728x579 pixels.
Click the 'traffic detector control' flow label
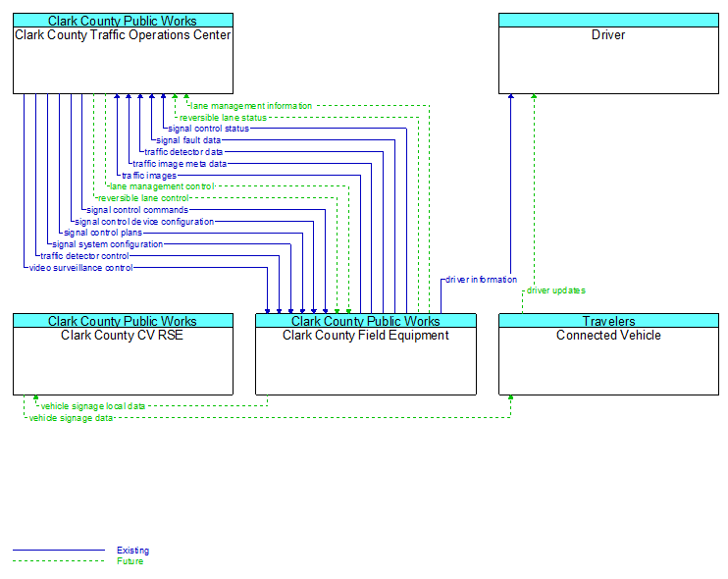(84, 256)
